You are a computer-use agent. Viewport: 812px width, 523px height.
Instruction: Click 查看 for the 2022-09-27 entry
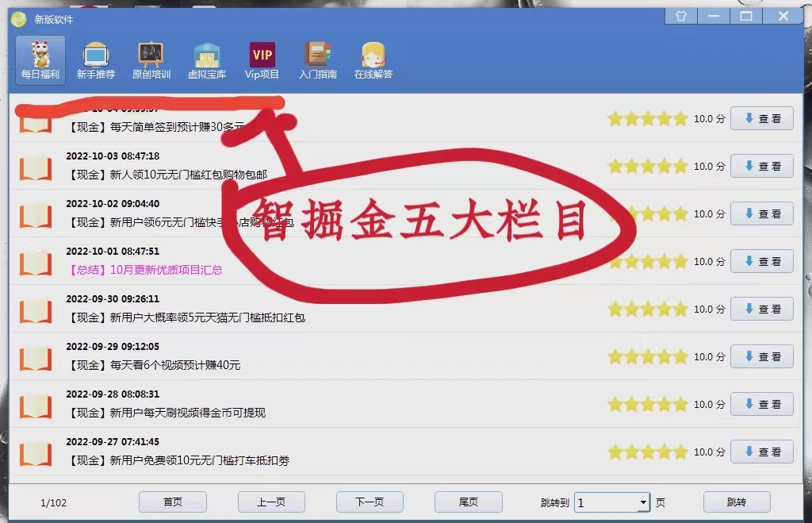coord(761,452)
